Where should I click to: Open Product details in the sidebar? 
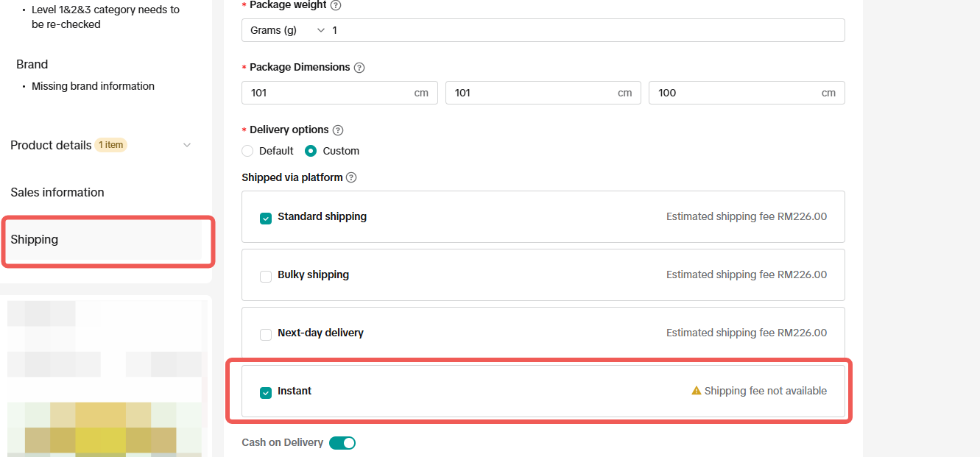[x=51, y=145]
